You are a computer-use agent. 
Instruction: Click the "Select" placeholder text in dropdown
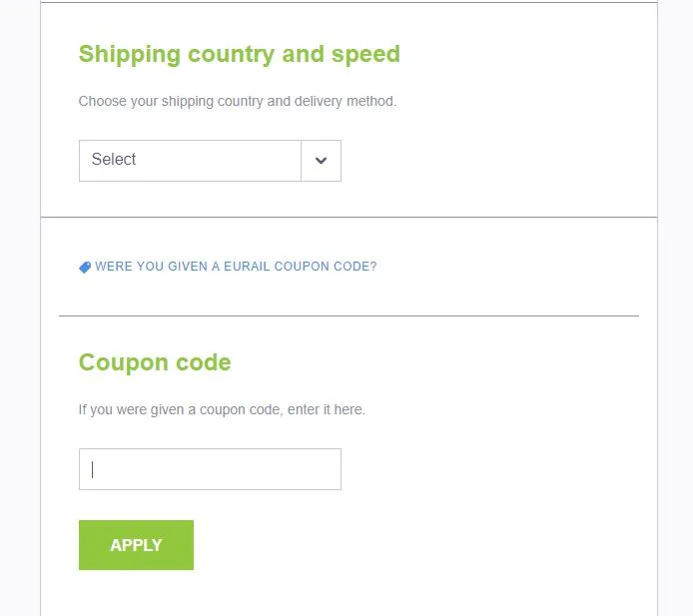(114, 160)
